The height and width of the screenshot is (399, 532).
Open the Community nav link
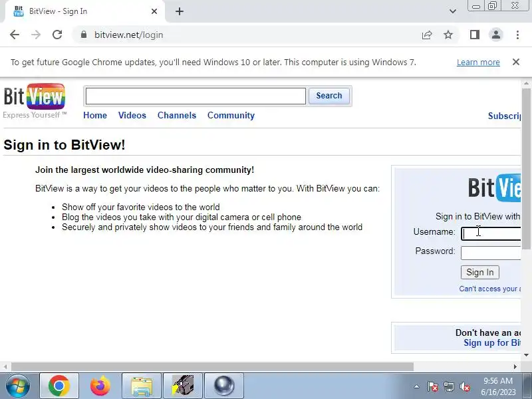click(x=231, y=115)
